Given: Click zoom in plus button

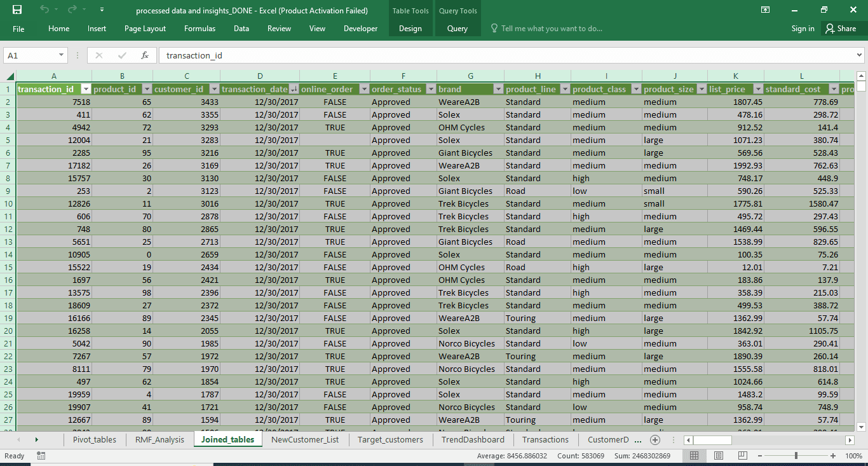Looking at the screenshot, I should tap(832, 456).
